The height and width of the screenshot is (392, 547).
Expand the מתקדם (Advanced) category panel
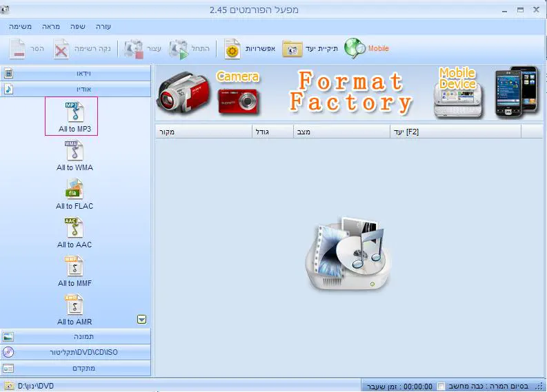(x=76, y=368)
